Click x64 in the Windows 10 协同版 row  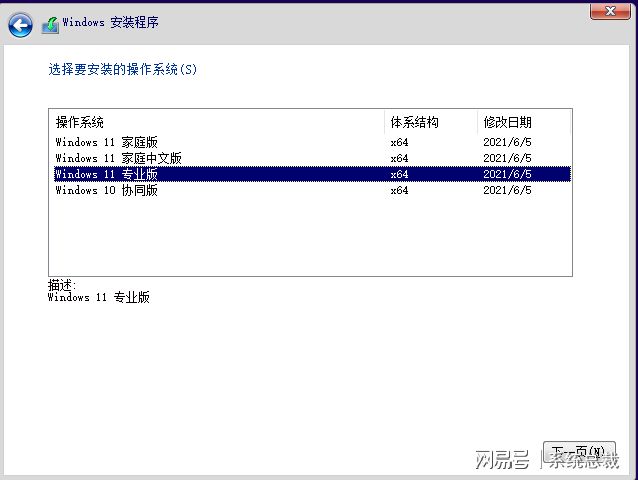point(399,190)
